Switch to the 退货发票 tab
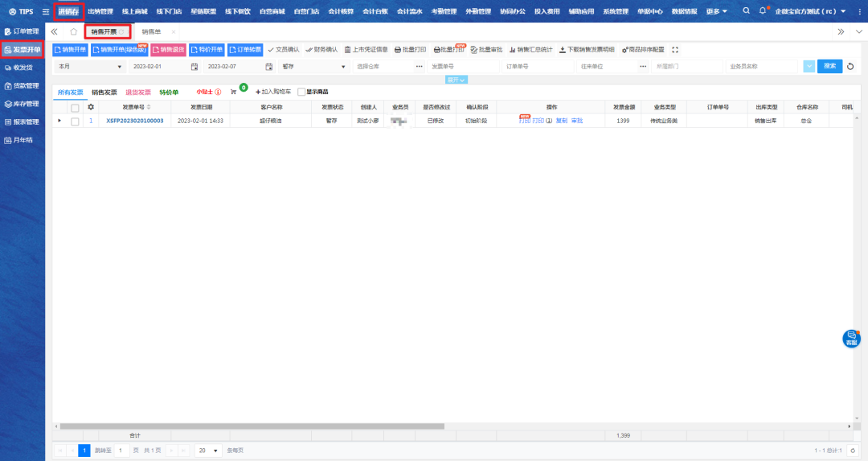 coord(137,93)
